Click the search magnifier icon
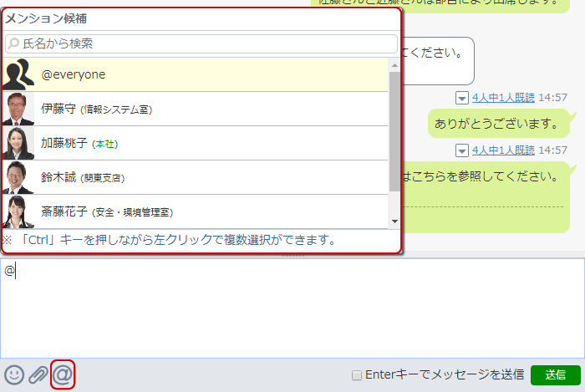Viewport: 585px width, 392px height. tap(13, 43)
